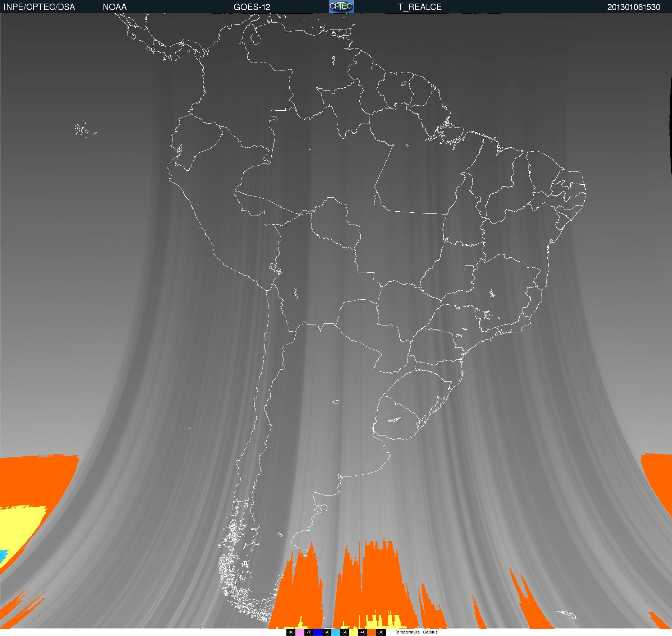Viewport: 672px width, 636px height.
Task: Pick the yellow legend color swatch
Action: 354,632
